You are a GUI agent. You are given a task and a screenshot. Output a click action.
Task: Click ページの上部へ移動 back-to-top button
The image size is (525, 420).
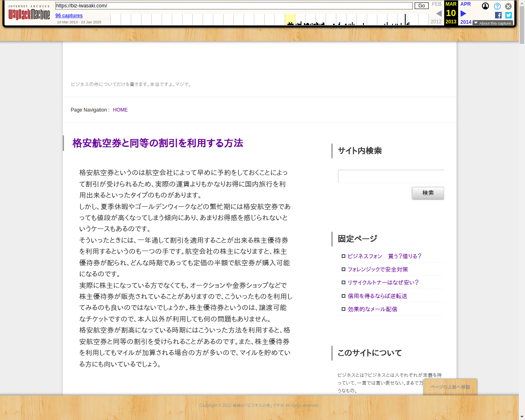pyautogui.click(x=450, y=387)
